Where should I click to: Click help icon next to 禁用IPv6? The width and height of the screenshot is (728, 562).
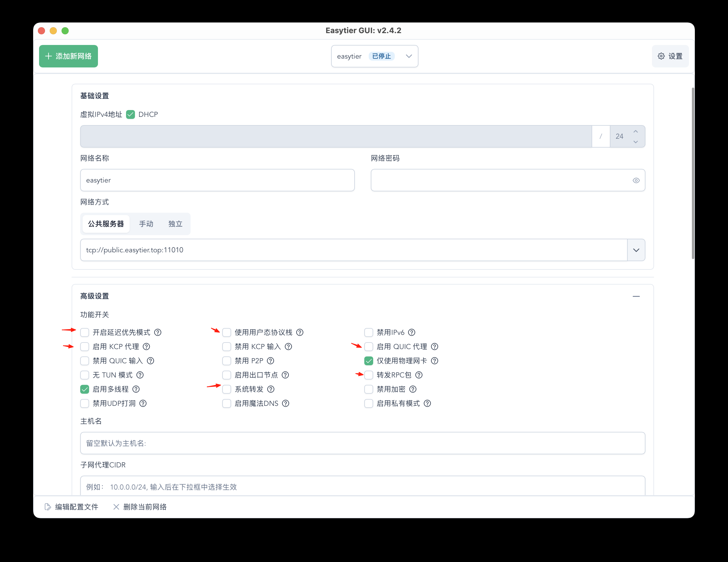click(412, 332)
